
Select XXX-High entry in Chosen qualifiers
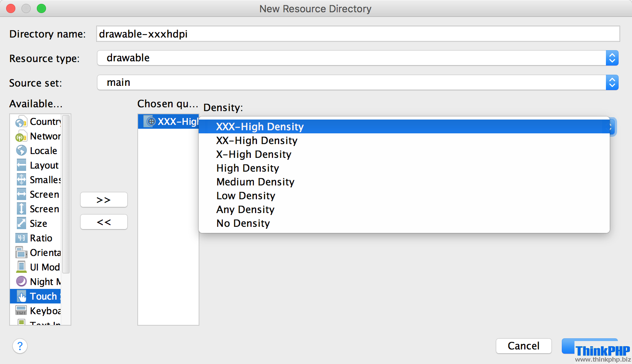pyautogui.click(x=168, y=121)
